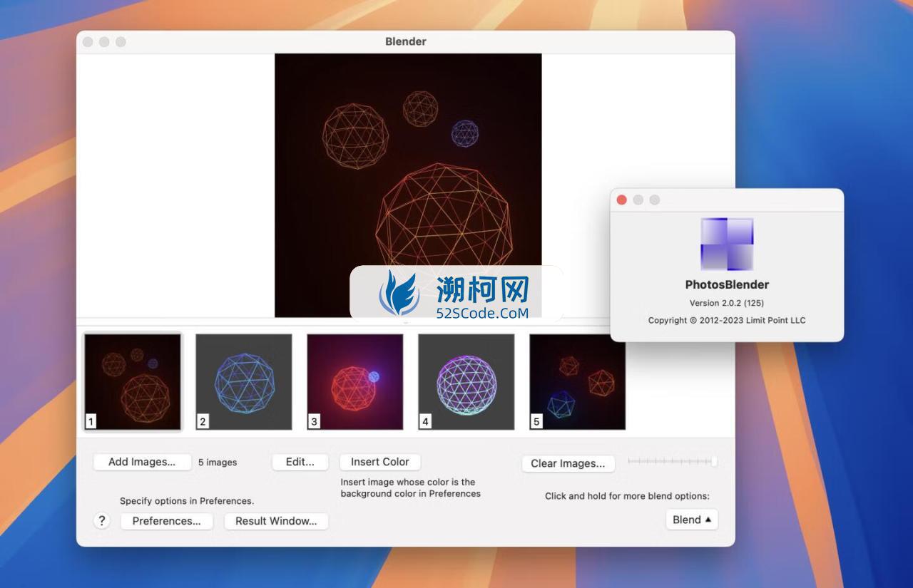Open the Edit... dialog

click(300, 462)
